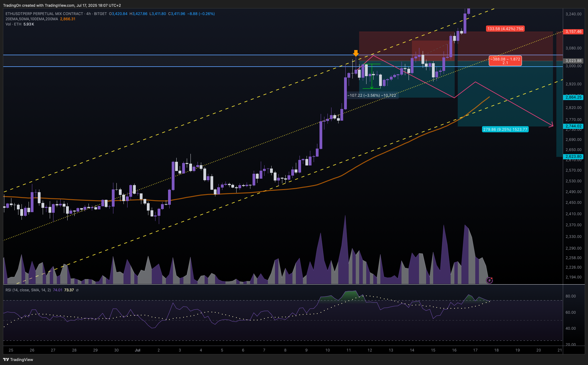This screenshot has height=365, width=588.
Task: Click the high price H3,427.86
Action: [x=138, y=14]
